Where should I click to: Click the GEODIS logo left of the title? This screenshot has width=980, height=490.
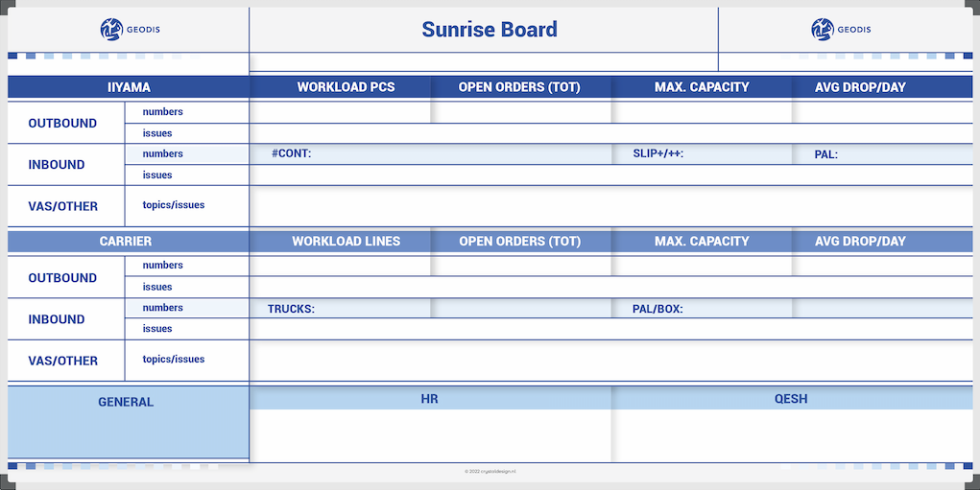tap(130, 30)
